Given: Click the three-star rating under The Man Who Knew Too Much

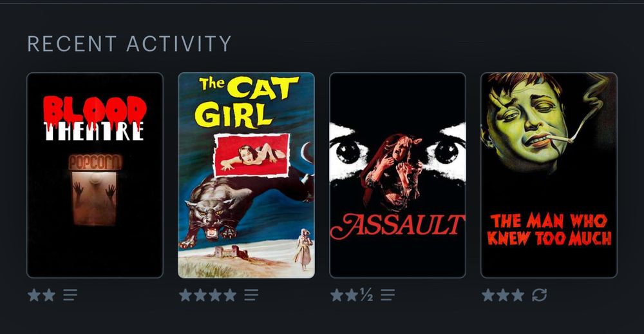Looking at the screenshot, I should (x=503, y=295).
